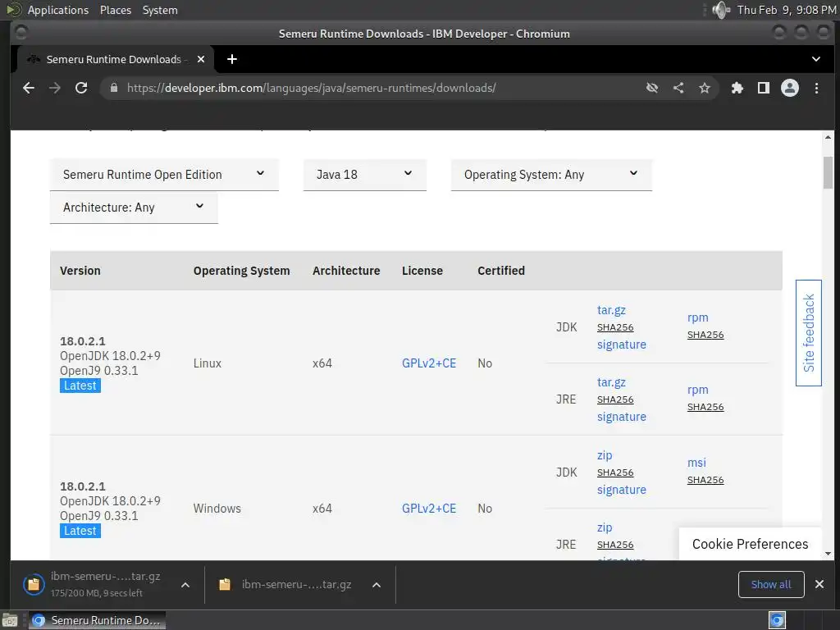The height and width of the screenshot is (630, 840).
Task: Click the scrollbar down arrow
Action: pyautogui.click(x=829, y=554)
